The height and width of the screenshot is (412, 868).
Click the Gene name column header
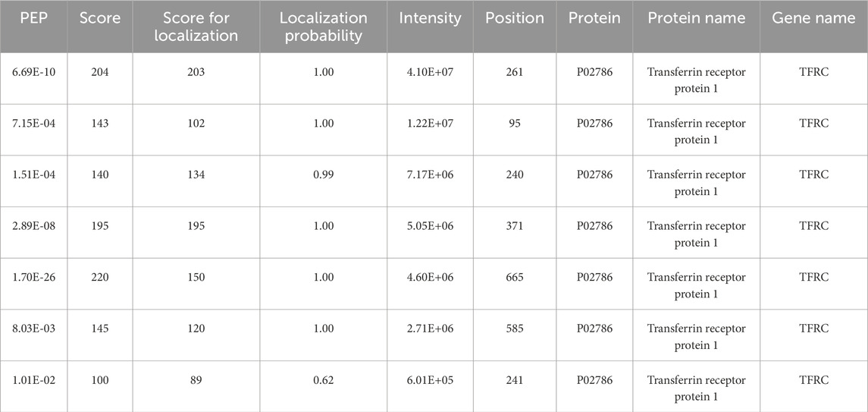tap(813, 19)
